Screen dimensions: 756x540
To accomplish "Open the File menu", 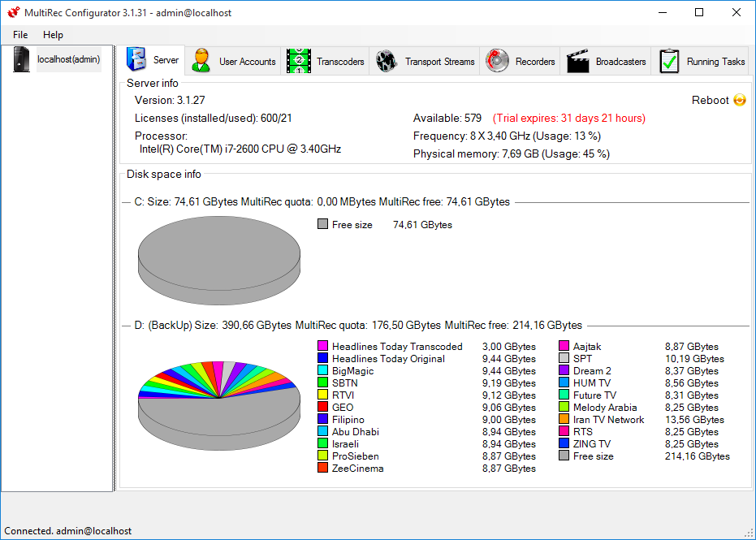I will (x=20, y=35).
